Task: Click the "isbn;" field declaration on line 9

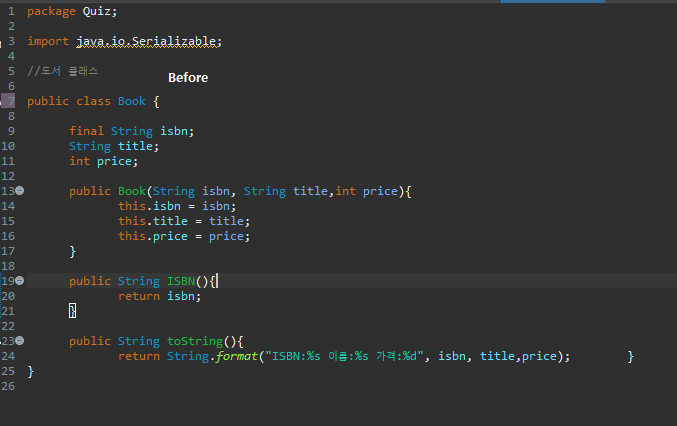Action: pyautogui.click(x=177, y=131)
